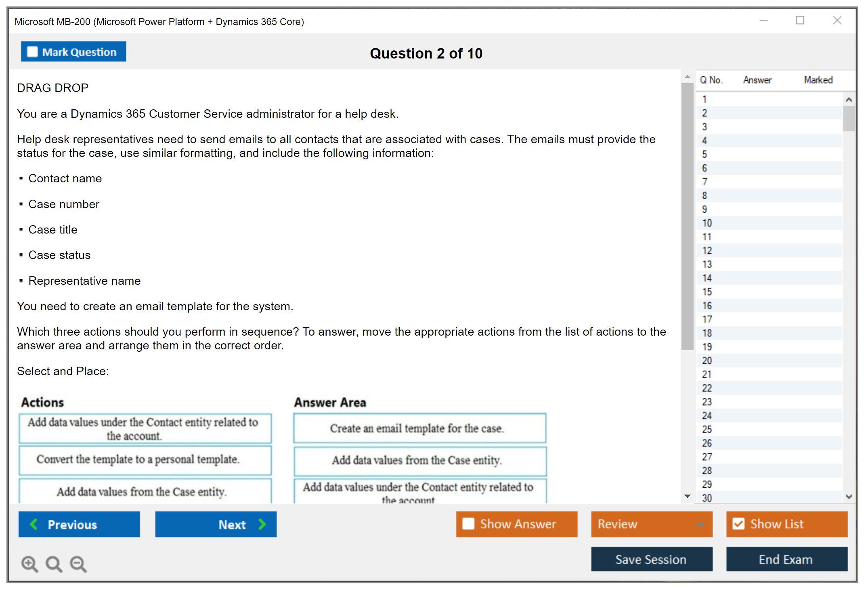Uncheck the Show List checkbox
Screen dimensions: 868x593
(738, 524)
